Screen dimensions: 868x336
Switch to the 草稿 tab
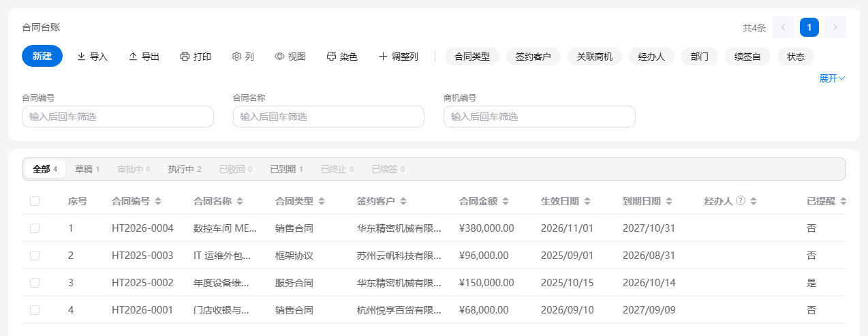pos(87,169)
